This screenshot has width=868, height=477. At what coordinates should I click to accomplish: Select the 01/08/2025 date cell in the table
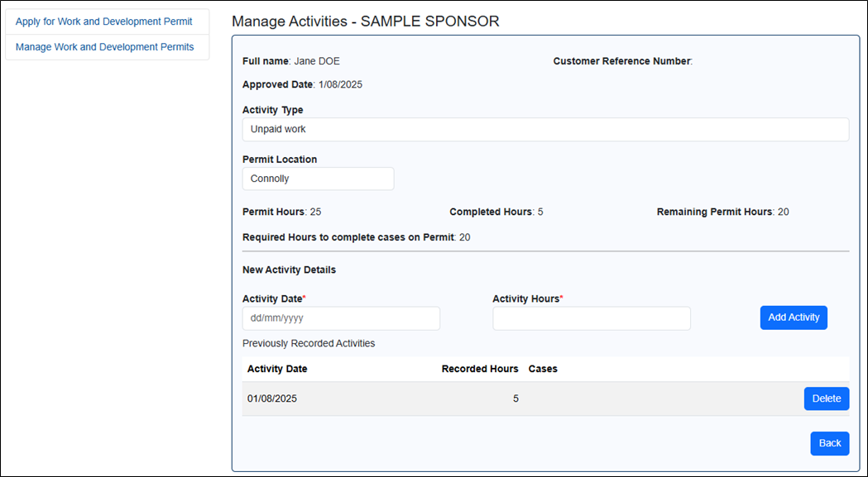click(x=272, y=398)
